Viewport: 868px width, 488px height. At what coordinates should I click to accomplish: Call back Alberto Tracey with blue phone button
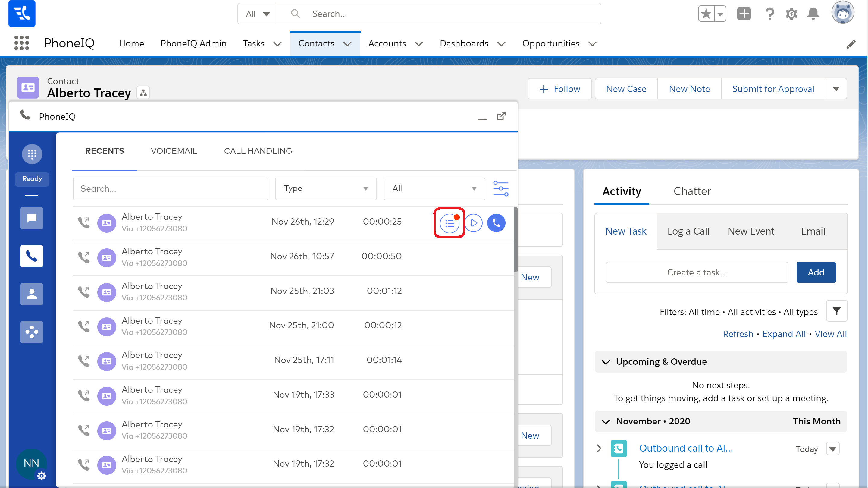coord(496,223)
